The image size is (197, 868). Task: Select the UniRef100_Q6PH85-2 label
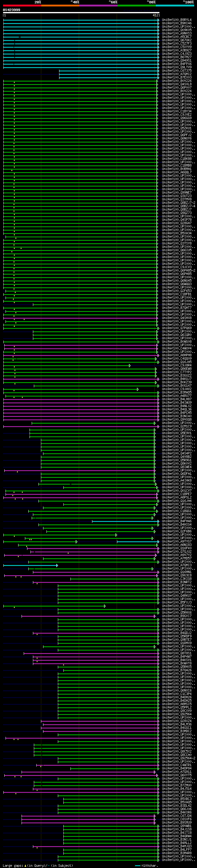click(x=179, y=271)
